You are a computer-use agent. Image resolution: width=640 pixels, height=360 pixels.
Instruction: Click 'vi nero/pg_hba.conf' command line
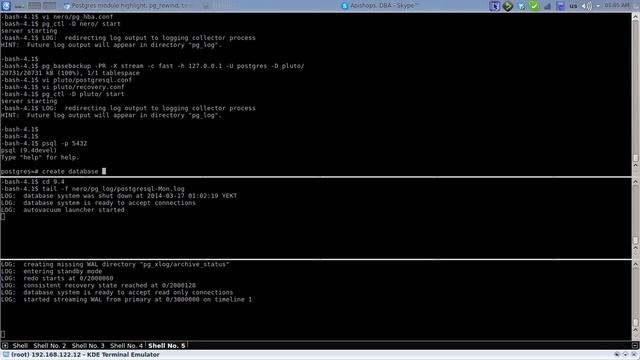[57, 17]
